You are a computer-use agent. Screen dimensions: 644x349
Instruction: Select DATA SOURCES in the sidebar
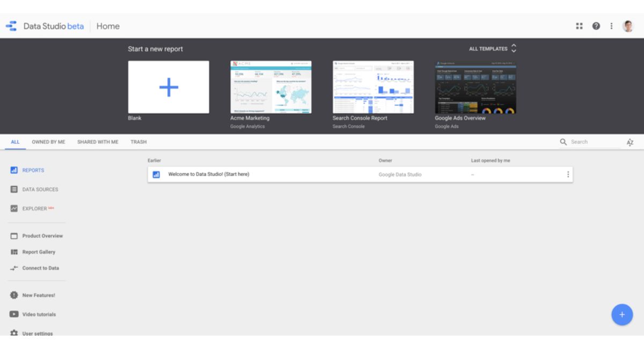click(40, 190)
